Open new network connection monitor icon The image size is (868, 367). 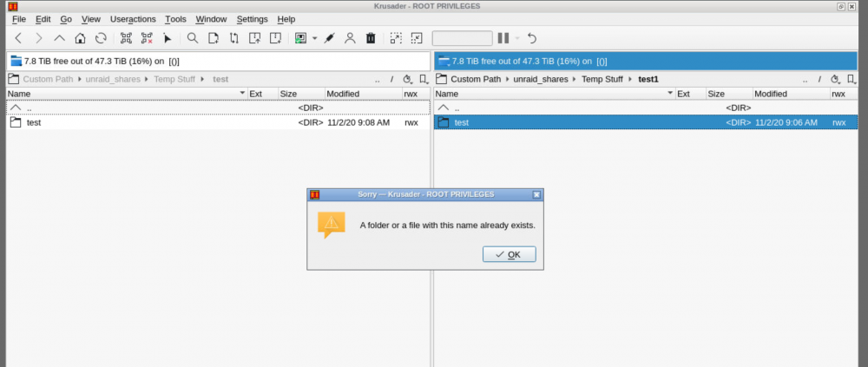point(300,38)
